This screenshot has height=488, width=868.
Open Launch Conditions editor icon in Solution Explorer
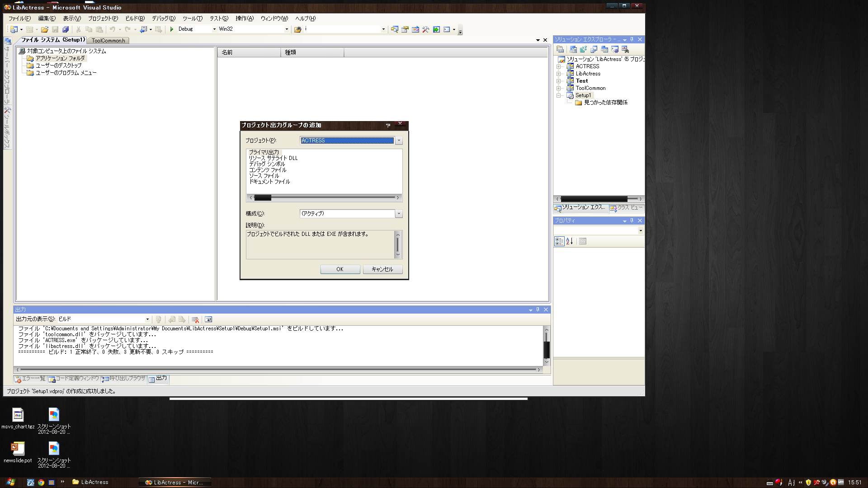[x=625, y=49]
